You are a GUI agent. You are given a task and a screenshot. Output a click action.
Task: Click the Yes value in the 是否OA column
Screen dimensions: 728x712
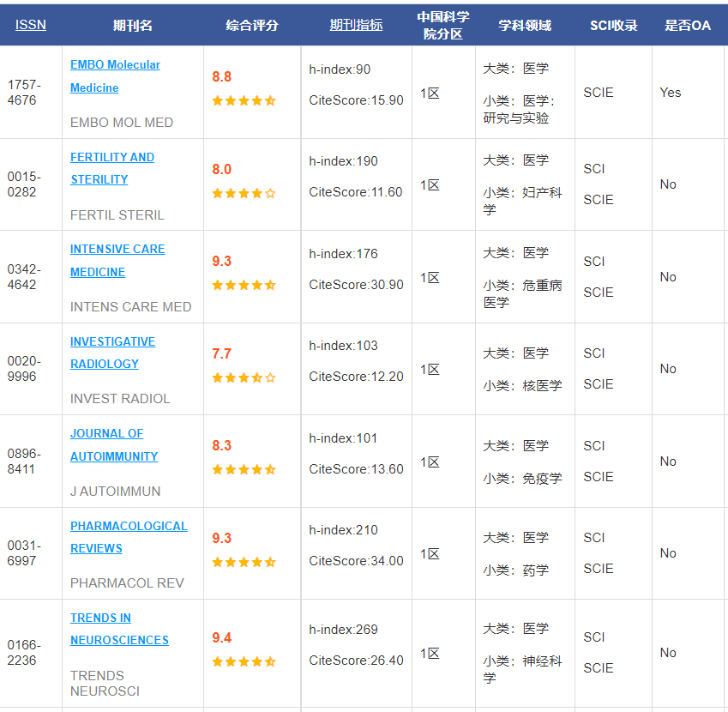tap(671, 93)
